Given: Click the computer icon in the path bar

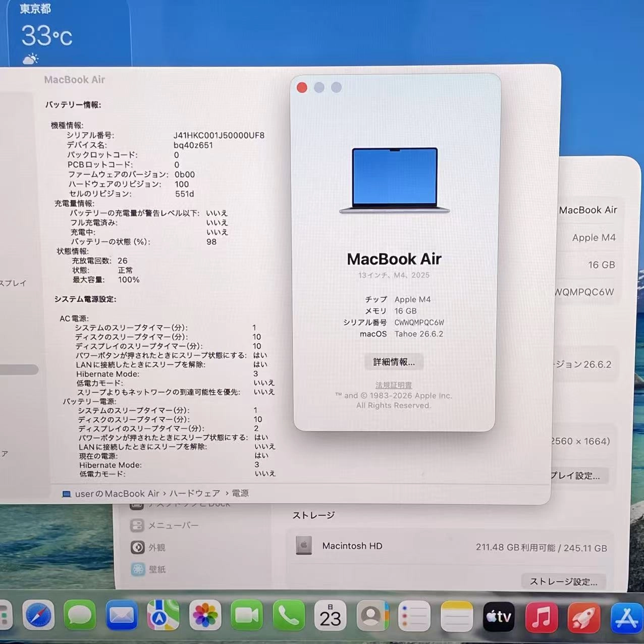Looking at the screenshot, I should click(66, 494).
